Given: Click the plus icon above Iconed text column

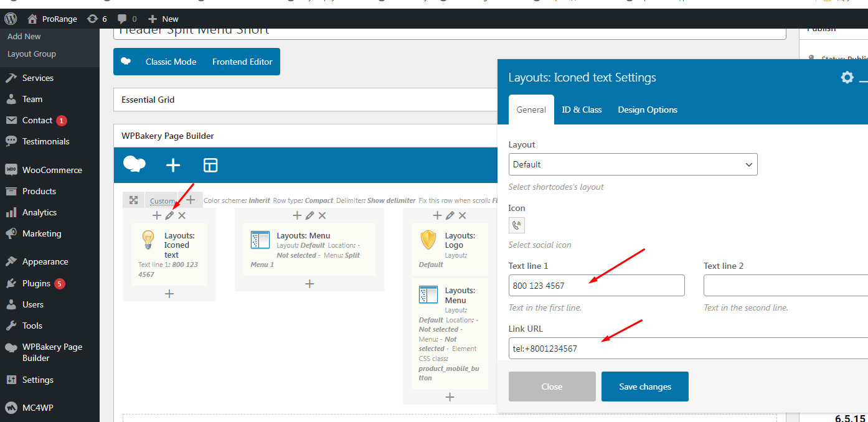Looking at the screenshot, I should (x=157, y=215).
